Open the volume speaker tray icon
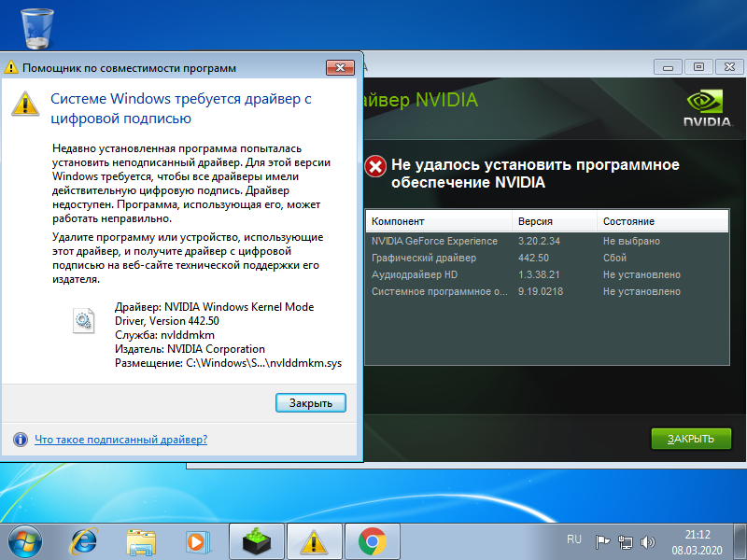 click(x=647, y=542)
